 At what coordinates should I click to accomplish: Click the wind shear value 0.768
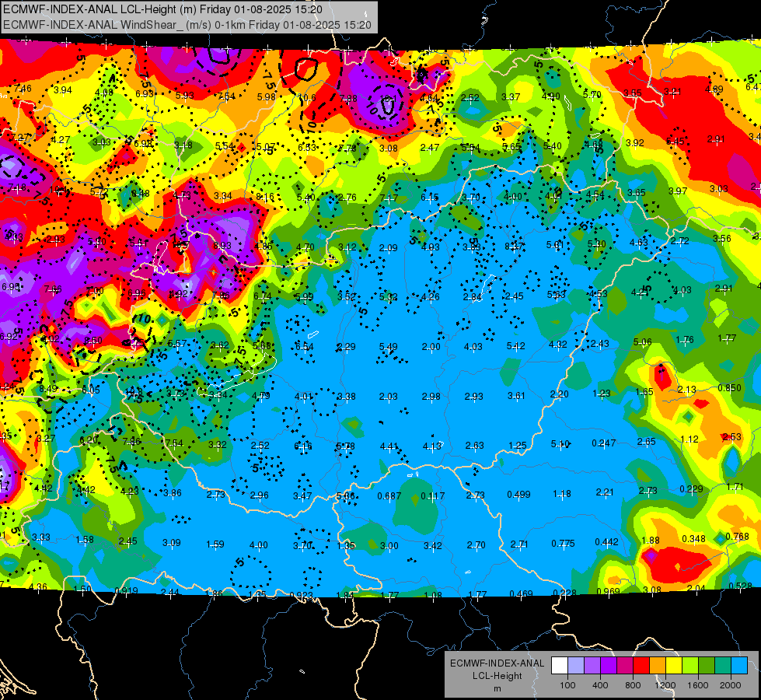click(737, 537)
